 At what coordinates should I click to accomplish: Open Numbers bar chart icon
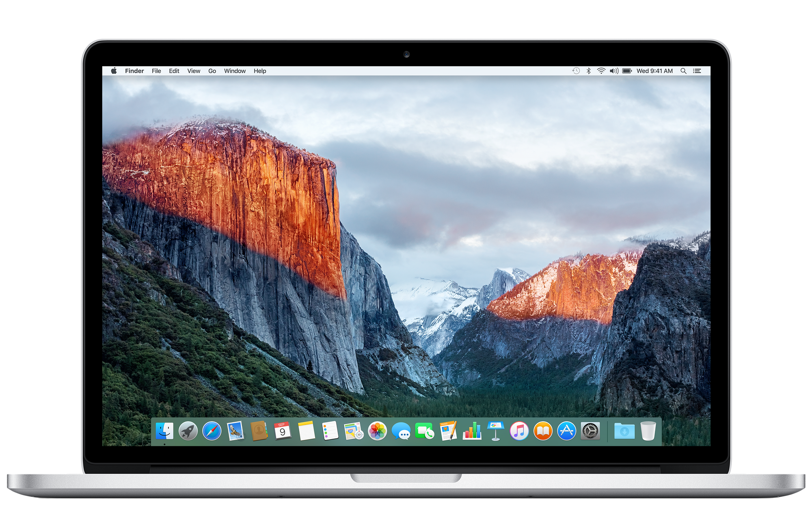coord(472,431)
